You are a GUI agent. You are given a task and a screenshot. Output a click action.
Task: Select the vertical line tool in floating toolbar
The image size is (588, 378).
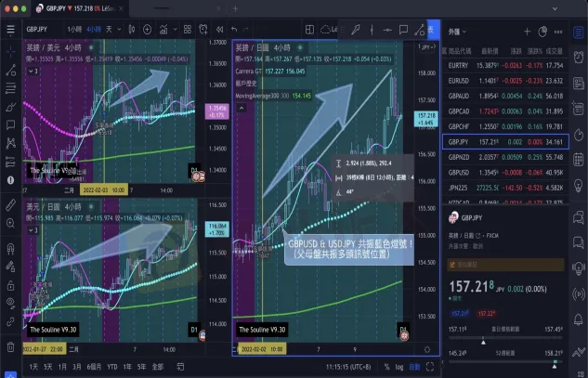372,30
